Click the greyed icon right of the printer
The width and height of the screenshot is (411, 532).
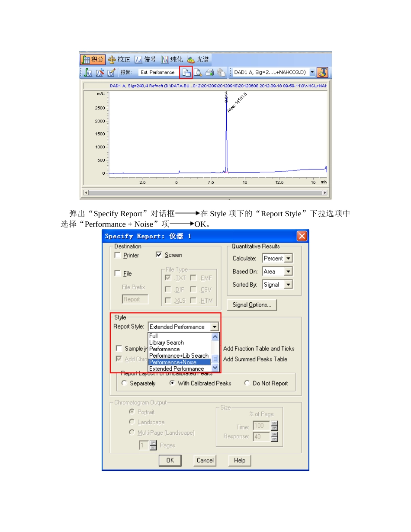pyautogui.click(x=221, y=73)
